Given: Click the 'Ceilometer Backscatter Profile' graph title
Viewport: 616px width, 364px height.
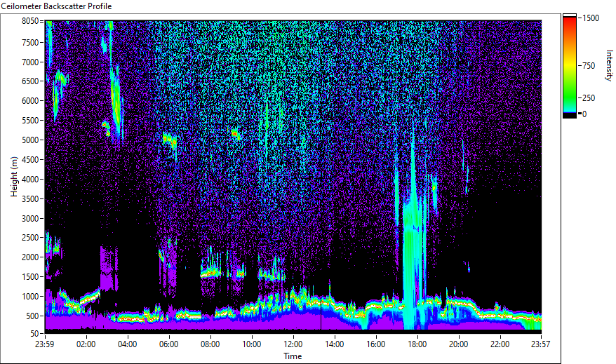Looking at the screenshot, I should click(56, 6).
